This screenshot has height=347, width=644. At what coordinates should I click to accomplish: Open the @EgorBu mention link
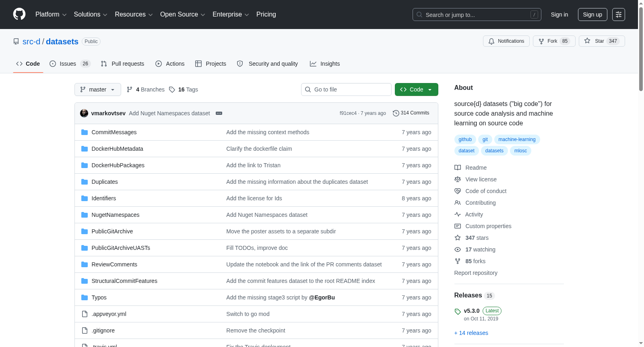(322, 297)
